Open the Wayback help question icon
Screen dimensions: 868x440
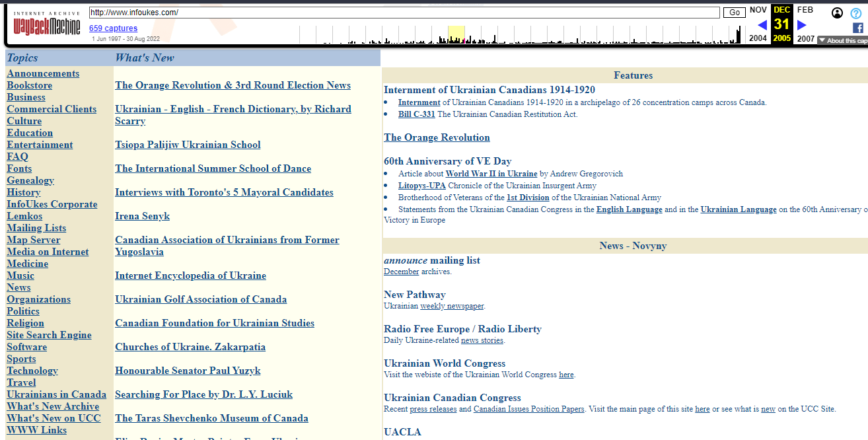click(x=857, y=13)
